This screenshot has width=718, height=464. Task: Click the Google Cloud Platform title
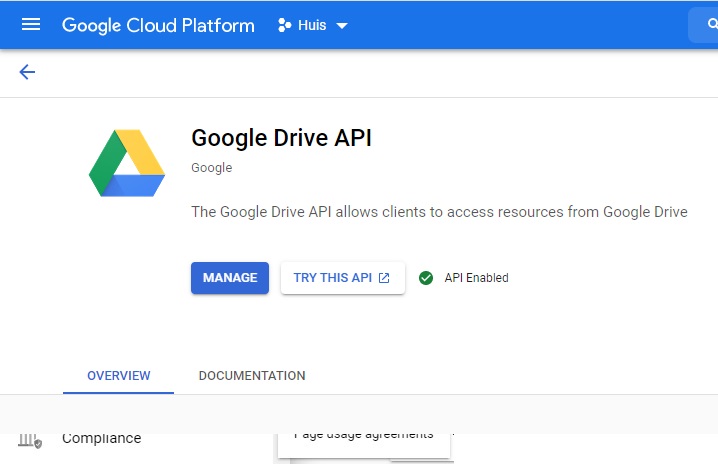point(158,25)
